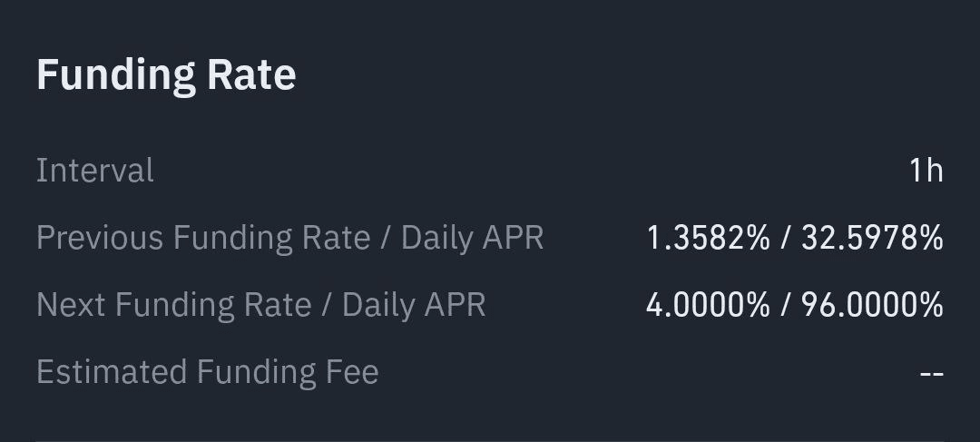Viewport: 980px width, 442px height.
Task: Select the Daily APR text in Previous row
Action: 472,238
